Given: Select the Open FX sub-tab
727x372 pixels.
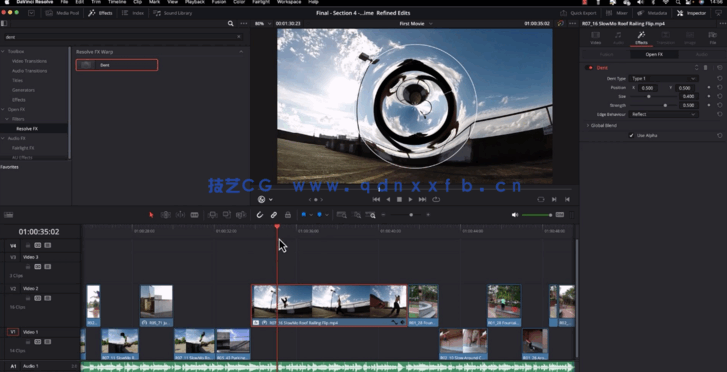Looking at the screenshot, I should [654, 54].
